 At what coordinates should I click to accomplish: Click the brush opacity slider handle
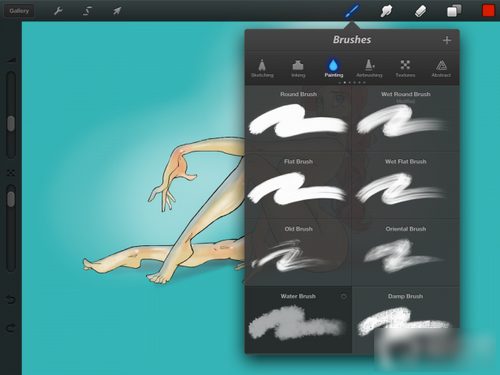tap(11, 199)
